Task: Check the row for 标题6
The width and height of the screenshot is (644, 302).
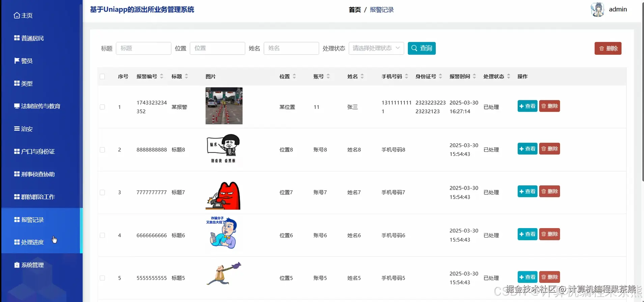Action: 102,235
